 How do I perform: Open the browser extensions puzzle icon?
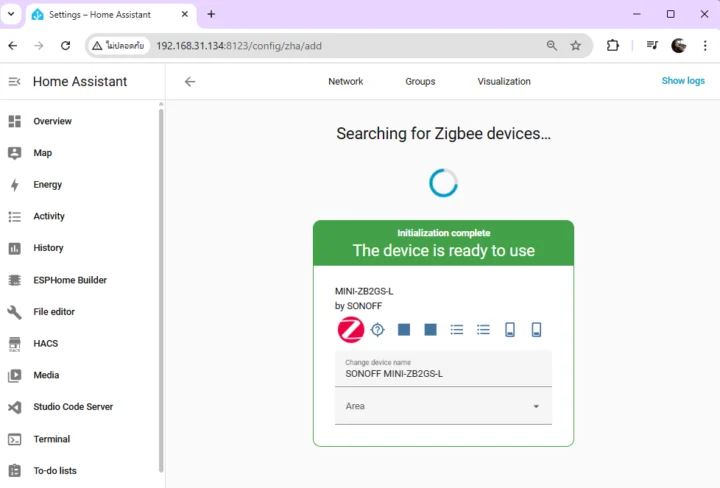pos(613,45)
